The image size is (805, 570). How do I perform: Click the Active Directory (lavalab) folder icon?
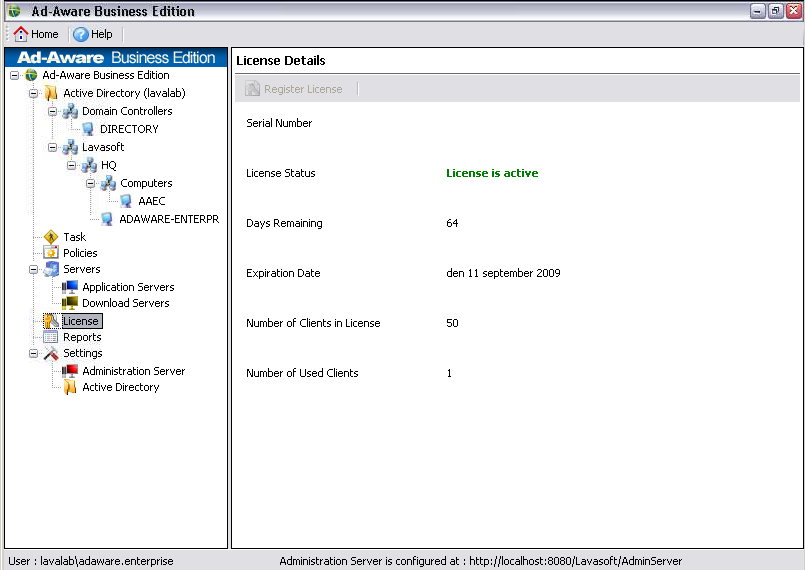pos(51,93)
